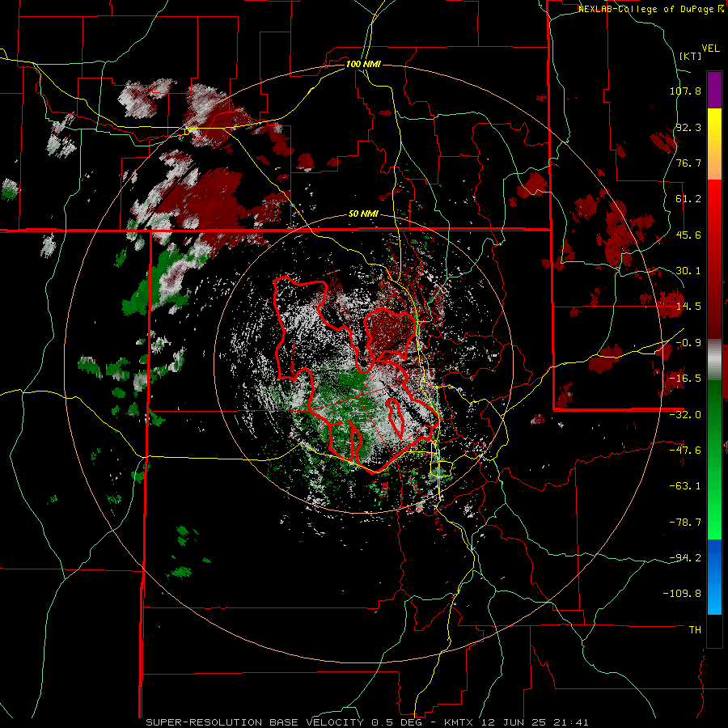Screen dimensions: 728x728
Task: Pick the gray near-zero segment of color bar
Action: tap(714, 360)
